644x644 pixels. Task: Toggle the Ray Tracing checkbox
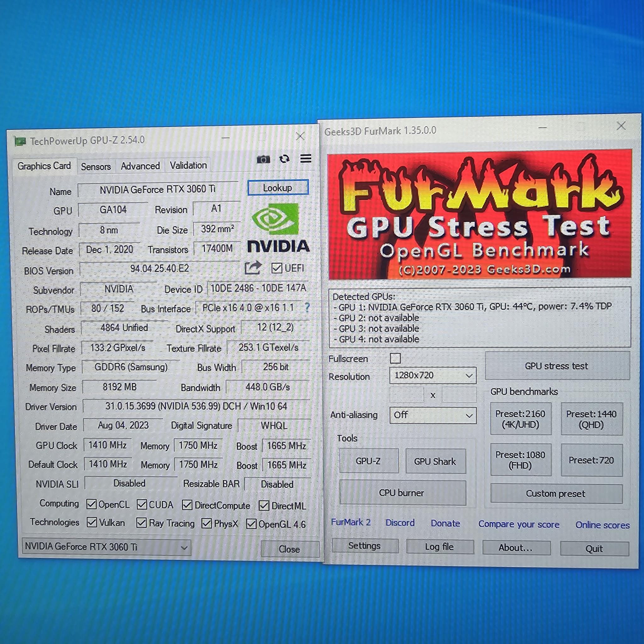coord(141,522)
